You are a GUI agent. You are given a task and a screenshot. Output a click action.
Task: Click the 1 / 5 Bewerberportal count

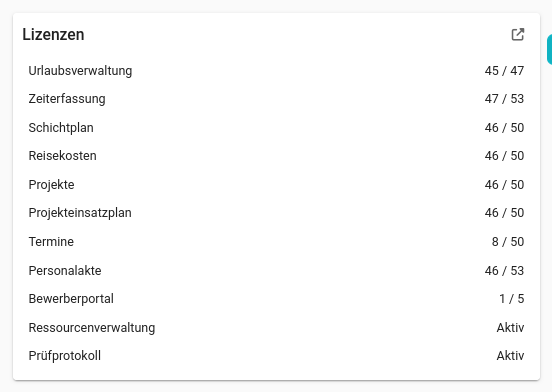512,299
